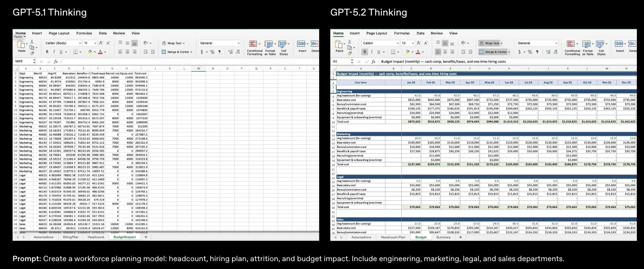
Task: Toggle Align Left in right window
Action: tap(438, 52)
